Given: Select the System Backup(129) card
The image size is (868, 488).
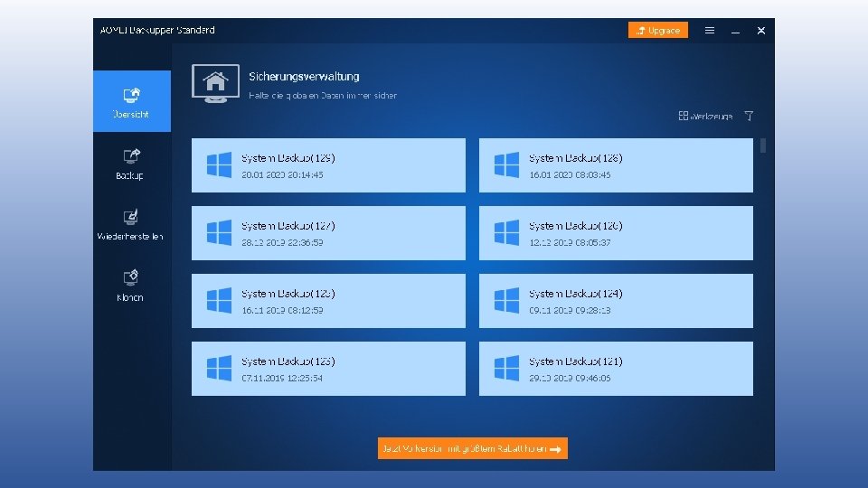Looking at the screenshot, I should pyautogui.click(x=328, y=165).
